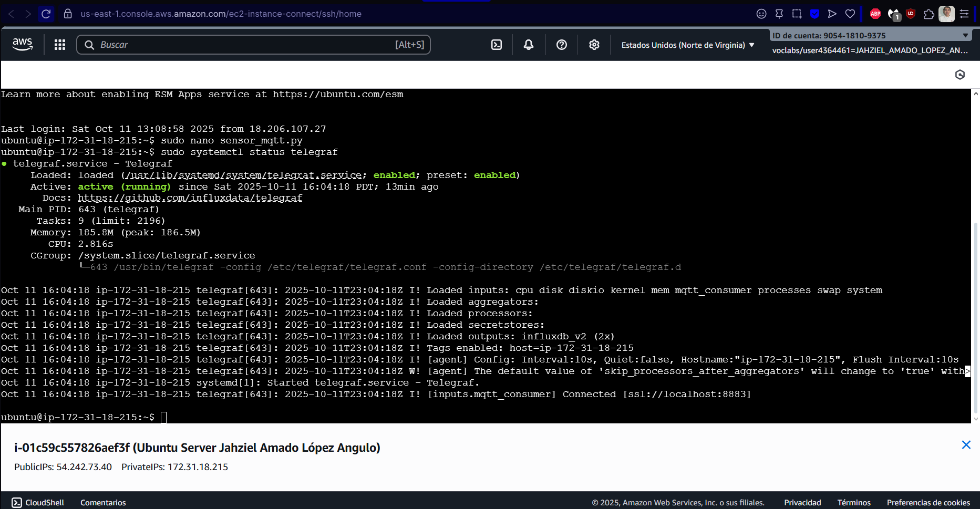Close the instance details panel with X

(966, 445)
